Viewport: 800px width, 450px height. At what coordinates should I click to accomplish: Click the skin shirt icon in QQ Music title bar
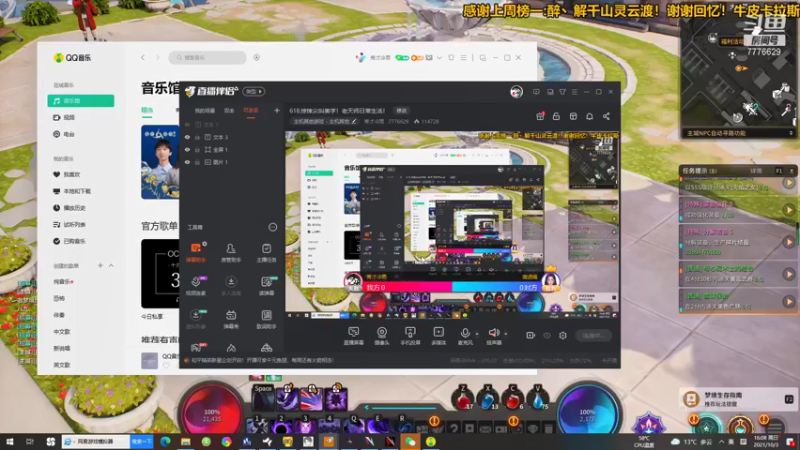[x=451, y=58]
